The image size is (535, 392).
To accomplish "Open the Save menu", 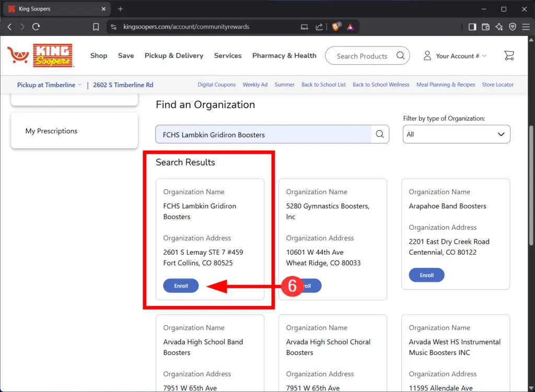I will (x=126, y=55).
